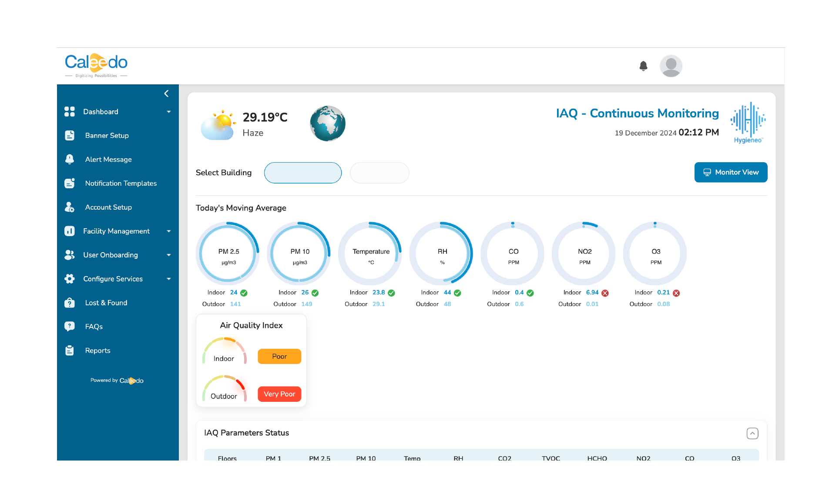829x504 pixels.
Task: Click the O3 circular gauge
Action: (x=656, y=254)
